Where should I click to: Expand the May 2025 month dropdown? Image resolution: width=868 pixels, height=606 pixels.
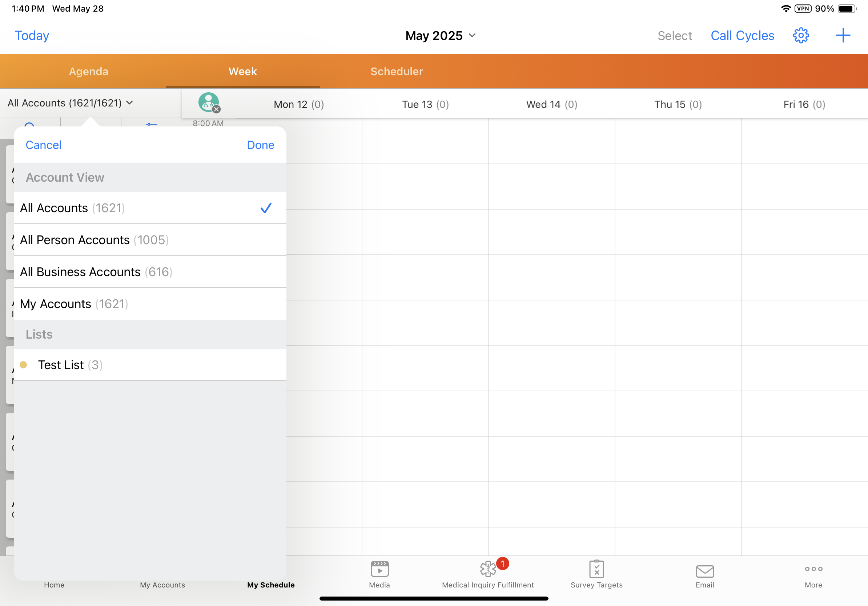(x=441, y=36)
